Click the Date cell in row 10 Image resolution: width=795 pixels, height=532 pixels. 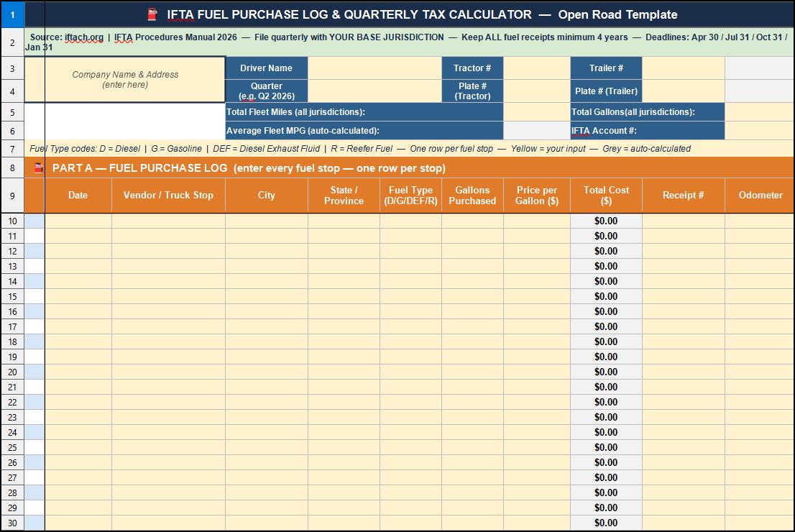(78, 221)
